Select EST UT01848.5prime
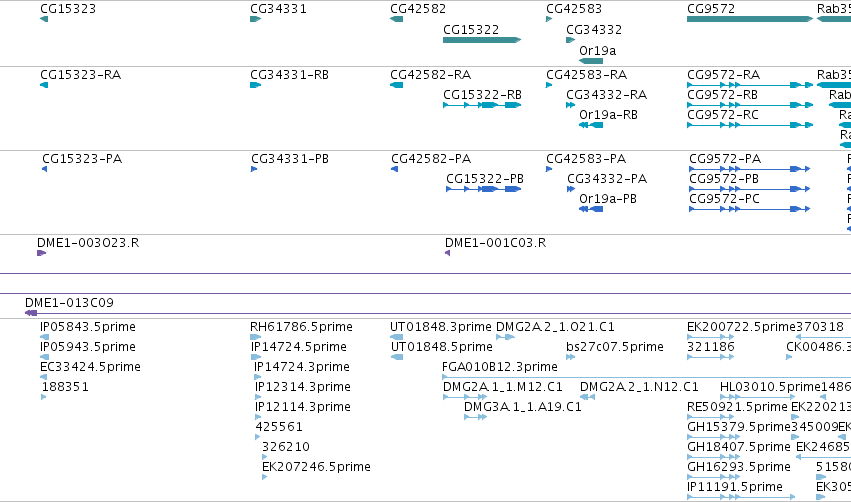The width and height of the screenshot is (851, 502). (x=442, y=347)
